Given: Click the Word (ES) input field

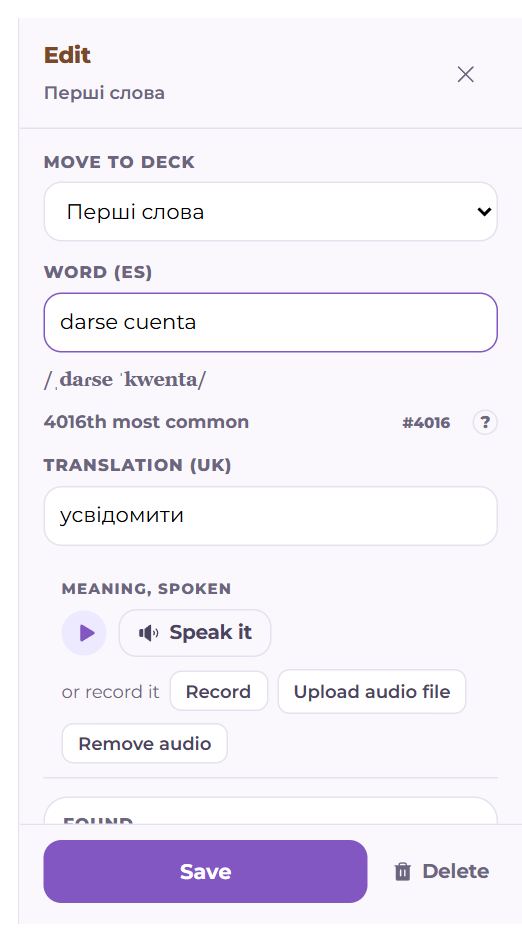Looking at the screenshot, I should pyautogui.click(x=271, y=322).
